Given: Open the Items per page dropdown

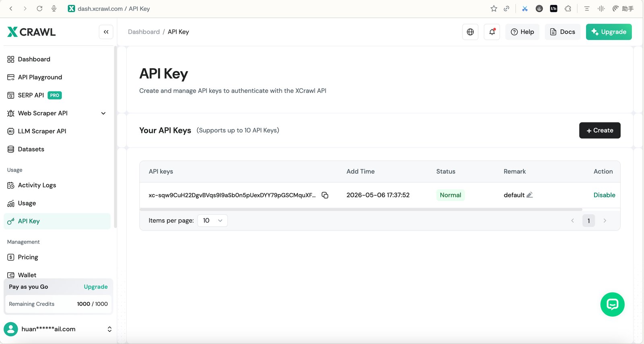Looking at the screenshot, I should (x=213, y=220).
